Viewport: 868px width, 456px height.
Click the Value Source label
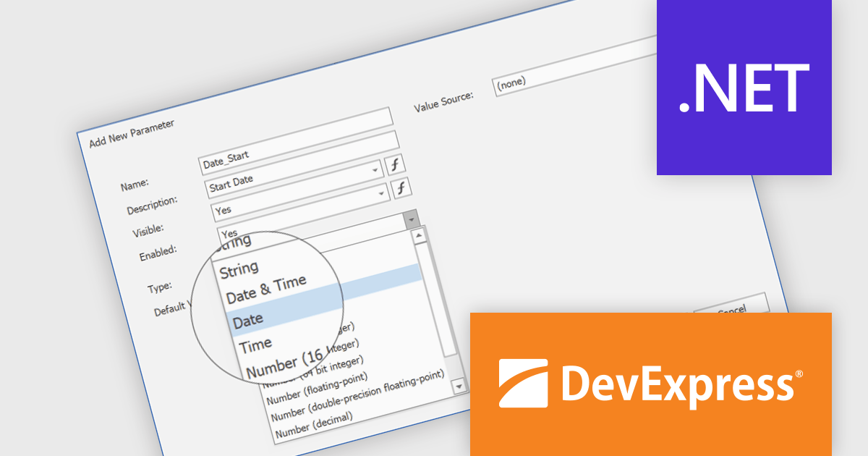[x=443, y=102]
